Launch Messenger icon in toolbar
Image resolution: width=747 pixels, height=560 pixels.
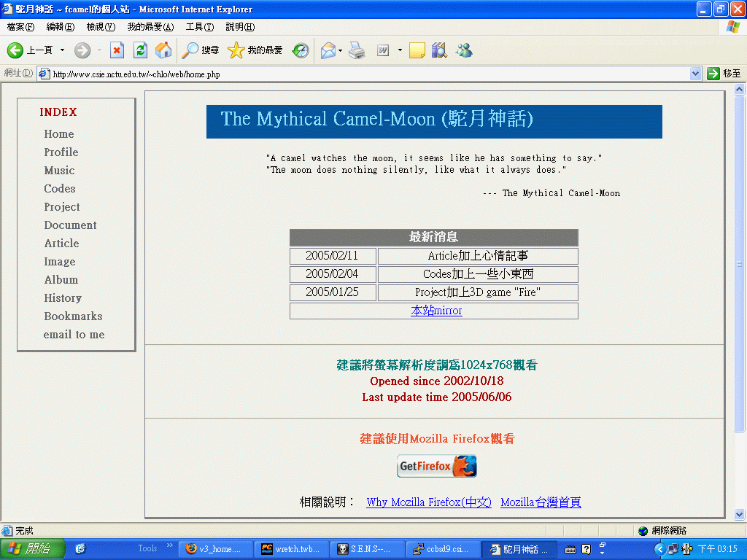[x=463, y=50]
